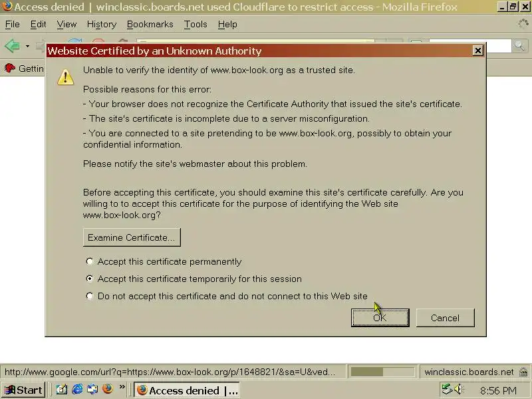Close the Unknown Authority dialog with X
Screen dimensions: 532x399
(x=477, y=51)
